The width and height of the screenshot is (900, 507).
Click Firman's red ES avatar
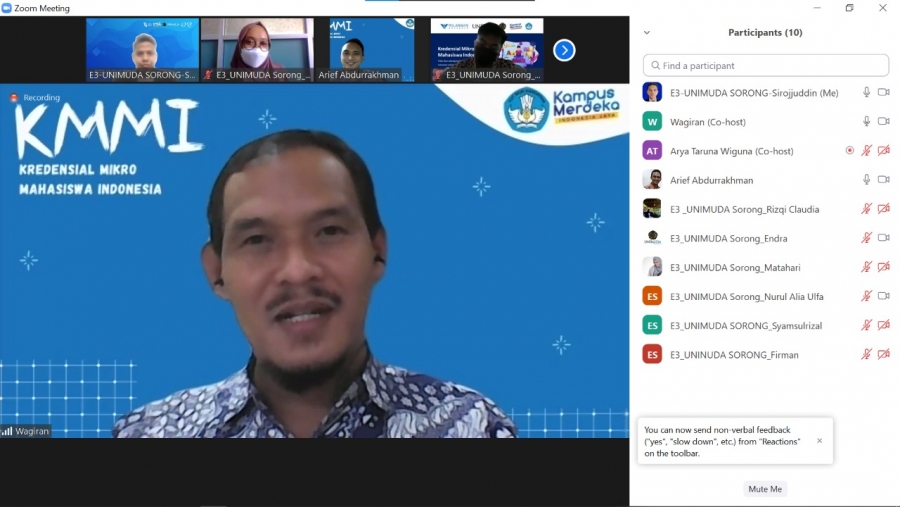tap(652, 354)
